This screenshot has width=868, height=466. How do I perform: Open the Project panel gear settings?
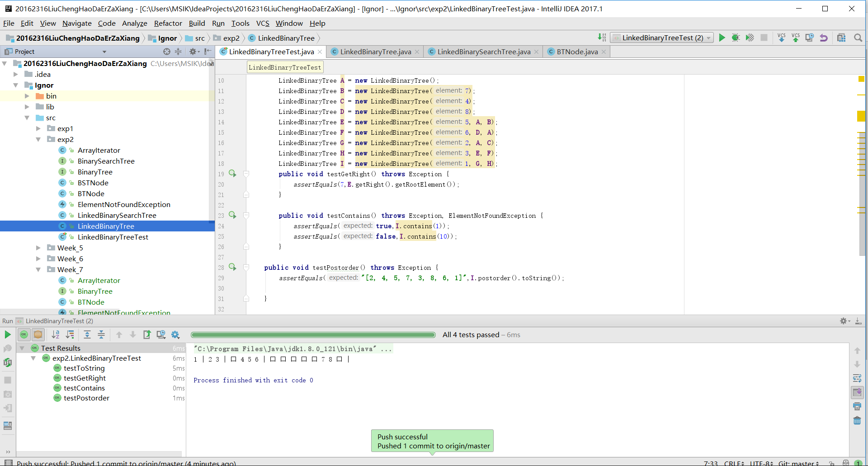(194, 52)
